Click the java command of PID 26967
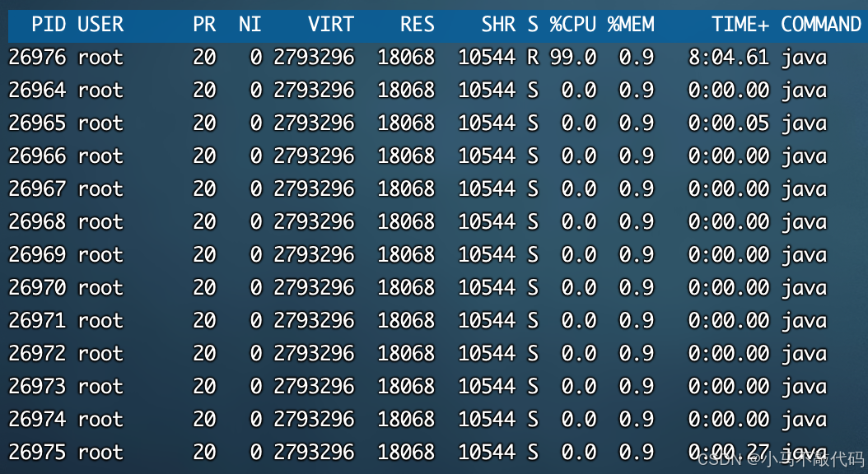Screen dimensions: 868x474 (x=805, y=190)
